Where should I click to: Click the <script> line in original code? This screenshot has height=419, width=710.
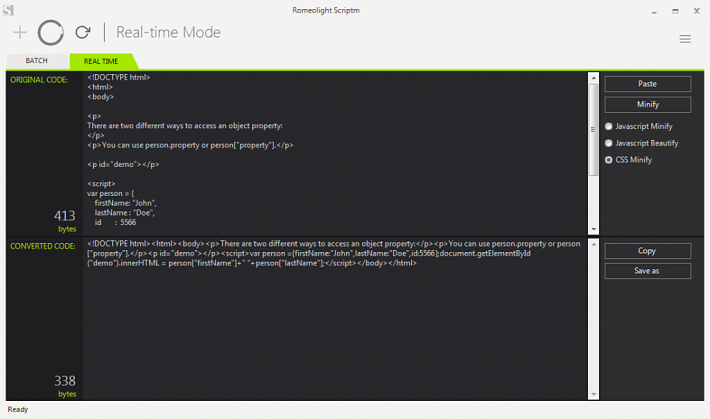tap(101, 183)
